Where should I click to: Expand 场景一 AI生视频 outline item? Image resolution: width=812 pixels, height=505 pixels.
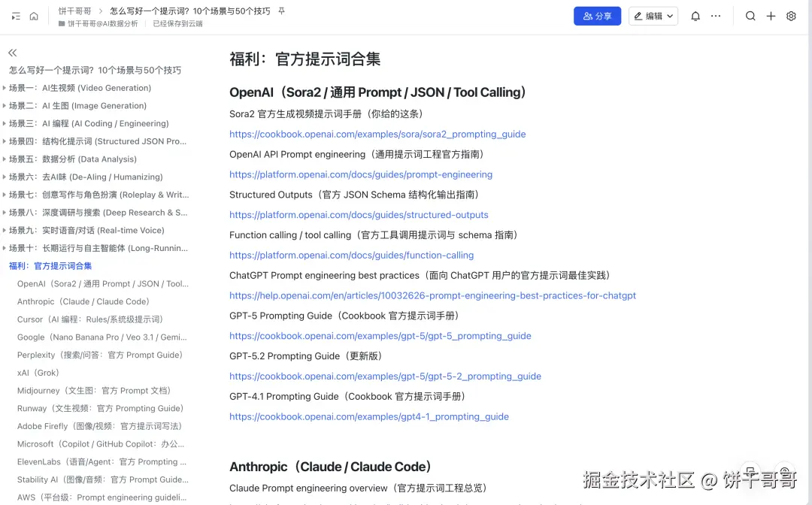tap(5, 88)
